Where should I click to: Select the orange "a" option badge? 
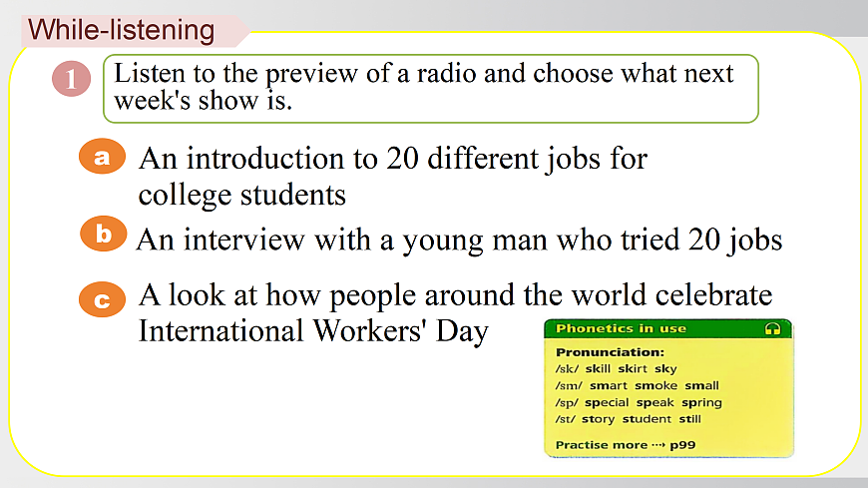click(103, 157)
